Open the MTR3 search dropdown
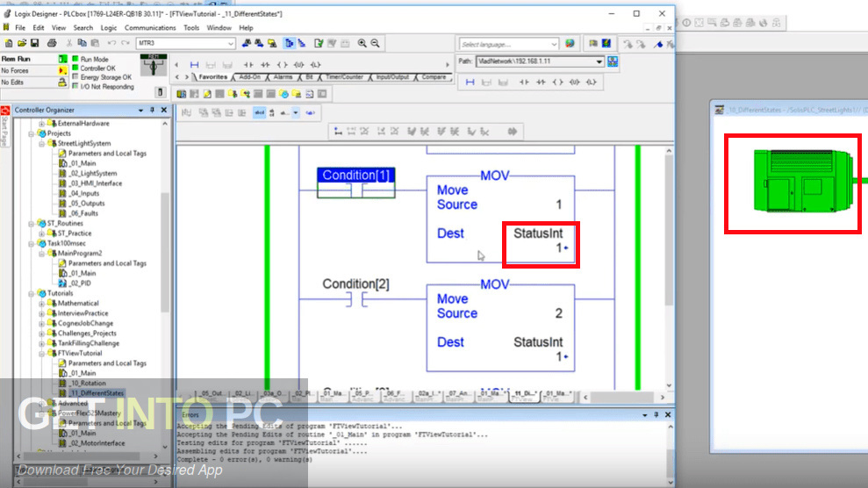868x488 pixels. click(x=230, y=43)
